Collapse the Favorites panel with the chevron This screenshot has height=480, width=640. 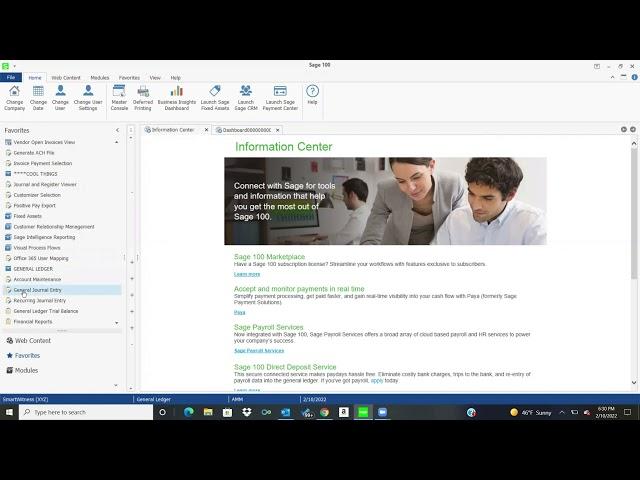coord(117,130)
